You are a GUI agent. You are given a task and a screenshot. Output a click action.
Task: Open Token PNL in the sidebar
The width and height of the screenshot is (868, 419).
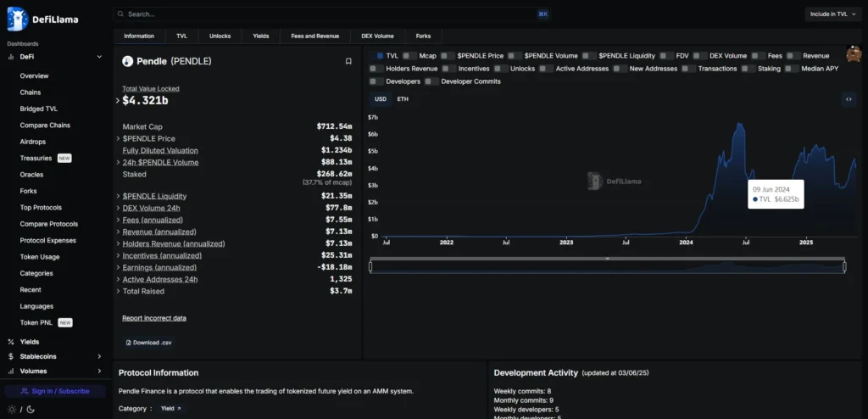click(46, 322)
